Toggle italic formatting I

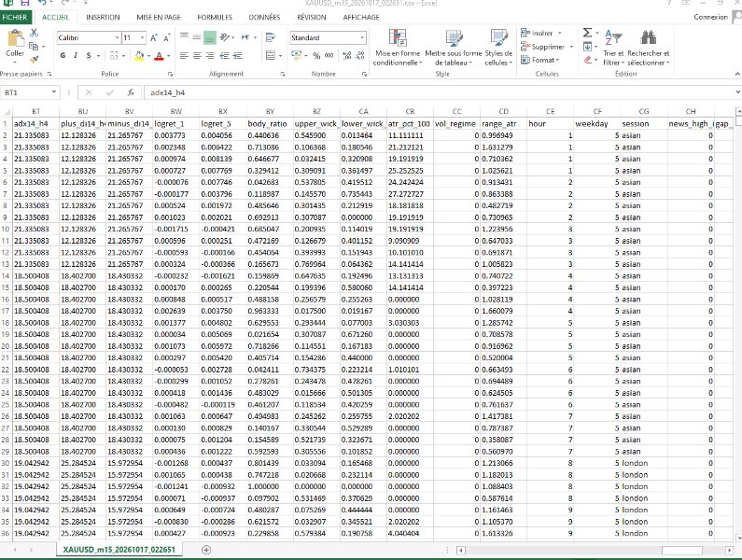pos(76,56)
